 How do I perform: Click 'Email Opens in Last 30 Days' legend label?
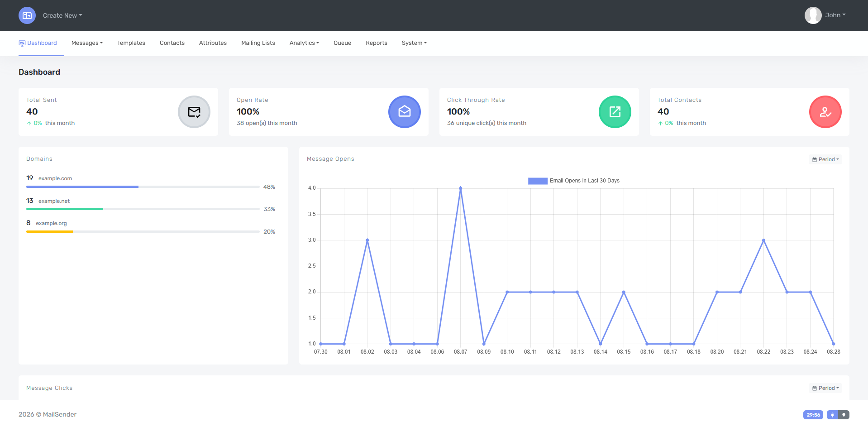pyautogui.click(x=585, y=181)
